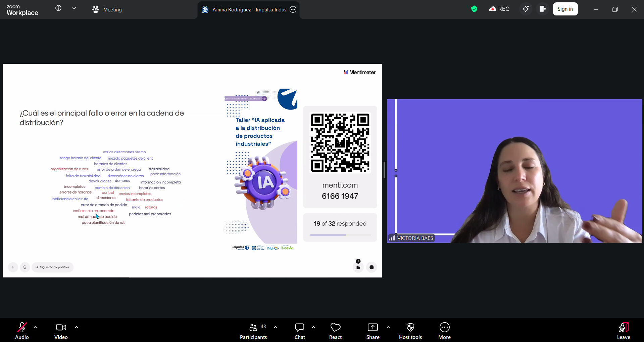This screenshot has height=342, width=644.
Task: Open the Chat panel
Action: tap(300, 331)
